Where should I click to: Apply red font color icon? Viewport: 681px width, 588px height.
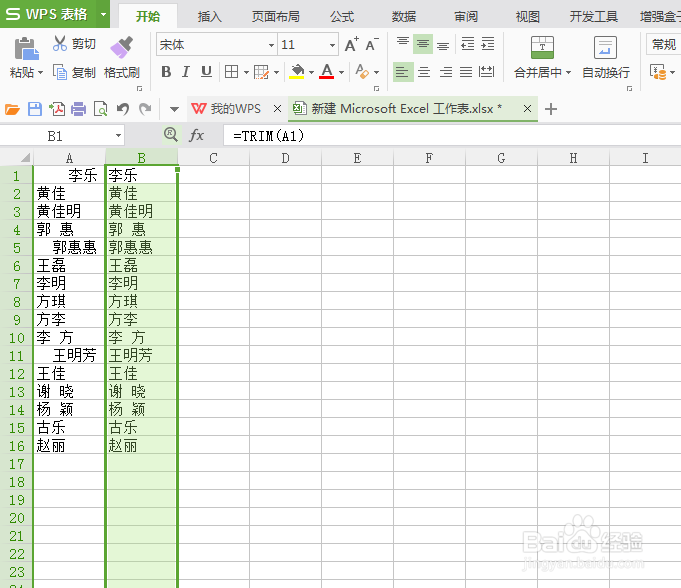(327, 72)
